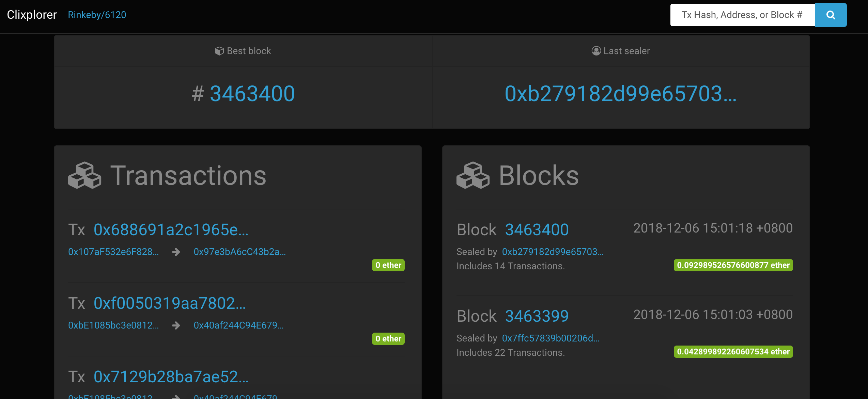Open recipient address 0x97e3bA6cC43b2a
This screenshot has height=399, width=868.
[239, 252]
